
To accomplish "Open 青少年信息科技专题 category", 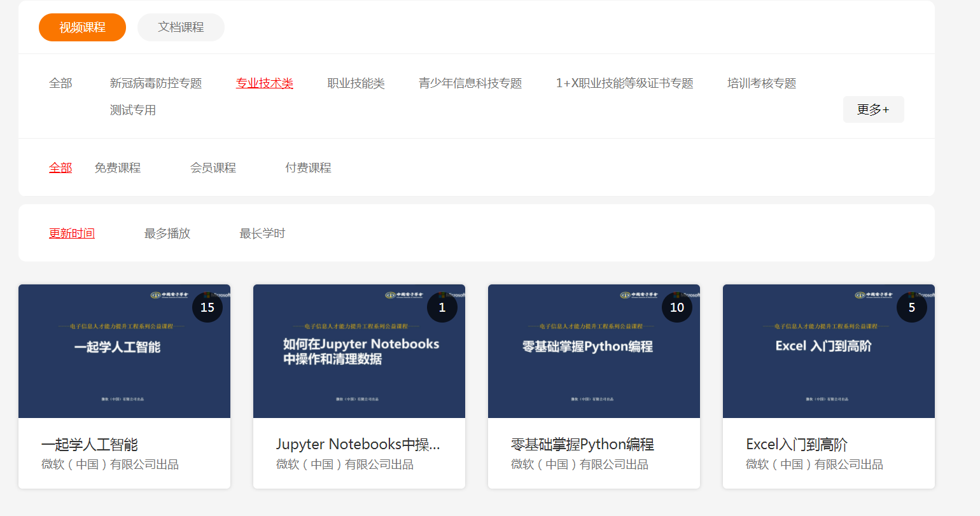I will (470, 83).
